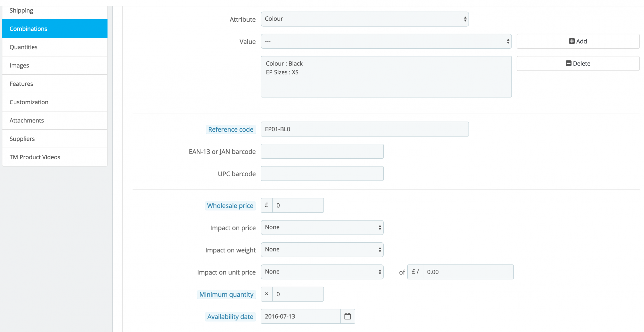644x332 pixels.
Task: Click the Delete button with minus icon
Action: (x=578, y=63)
